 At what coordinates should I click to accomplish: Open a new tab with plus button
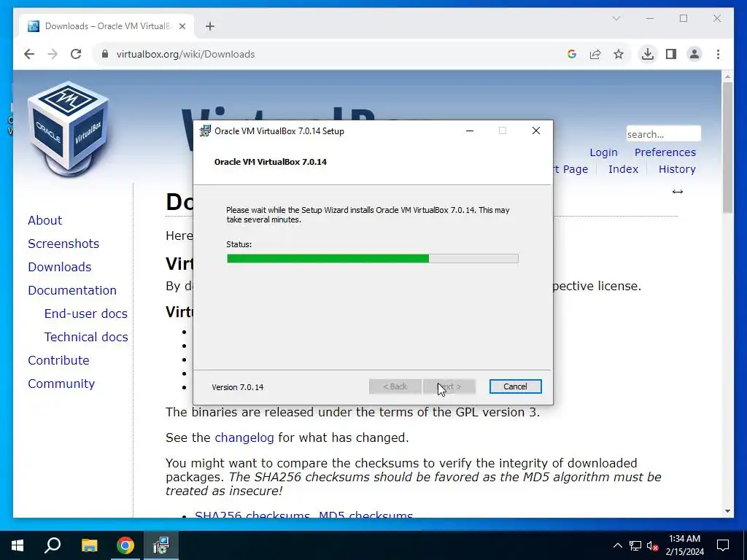210,26
